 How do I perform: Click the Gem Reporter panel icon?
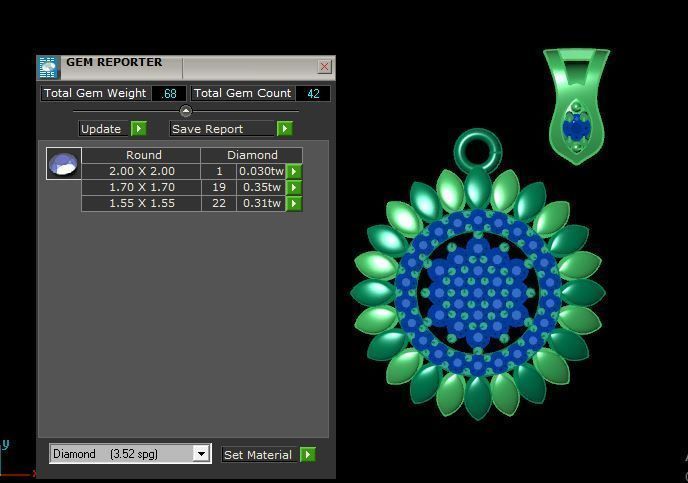click(47, 68)
